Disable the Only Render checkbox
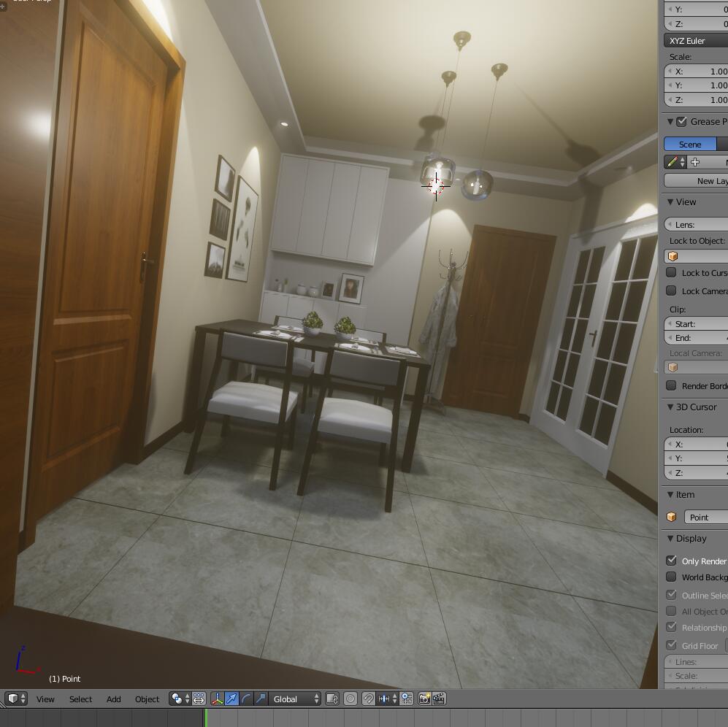 671,561
